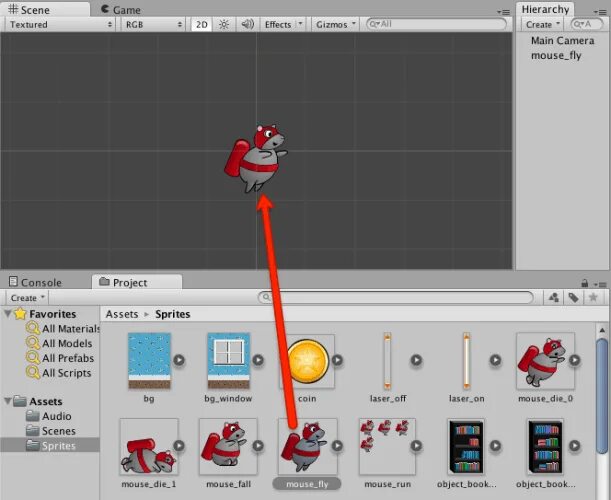Screen dimensions: 611x500
Task: Open Hierarchy panel options menu icon
Action: pyautogui.click(x=600, y=12)
